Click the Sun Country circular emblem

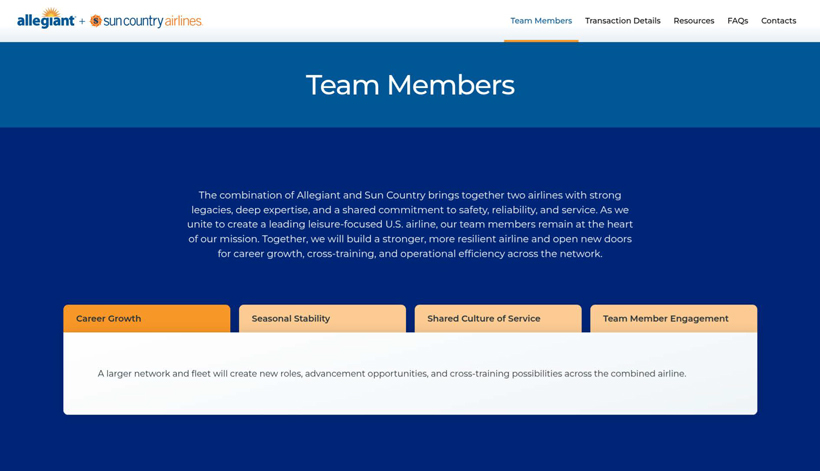pos(96,21)
